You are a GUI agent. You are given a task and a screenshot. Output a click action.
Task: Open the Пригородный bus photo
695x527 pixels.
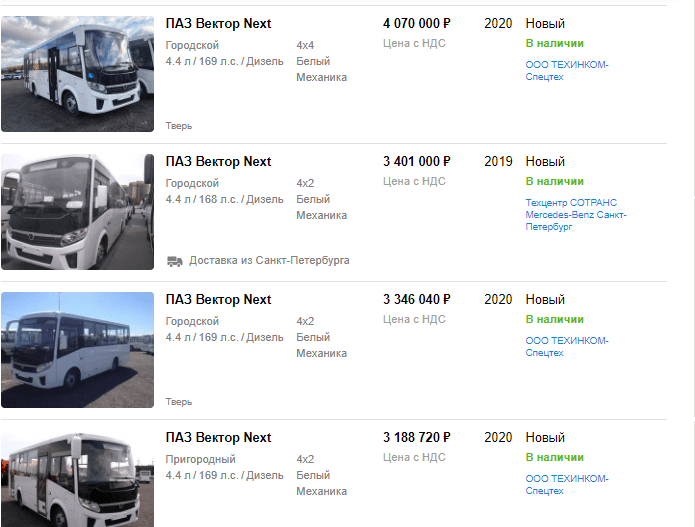click(78, 480)
